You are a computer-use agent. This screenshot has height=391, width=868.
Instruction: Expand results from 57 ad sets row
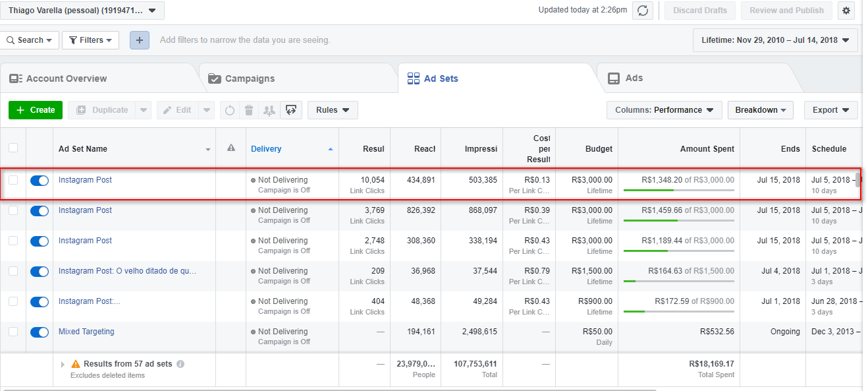tap(63, 364)
